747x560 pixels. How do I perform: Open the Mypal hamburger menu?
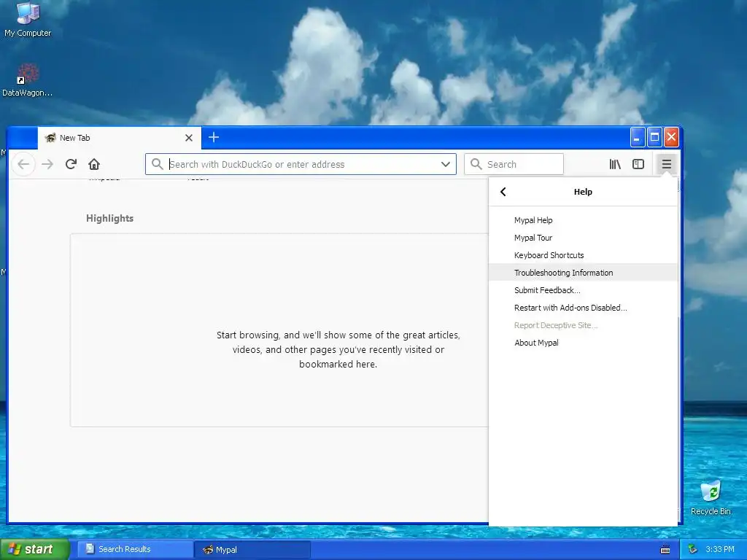(666, 164)
